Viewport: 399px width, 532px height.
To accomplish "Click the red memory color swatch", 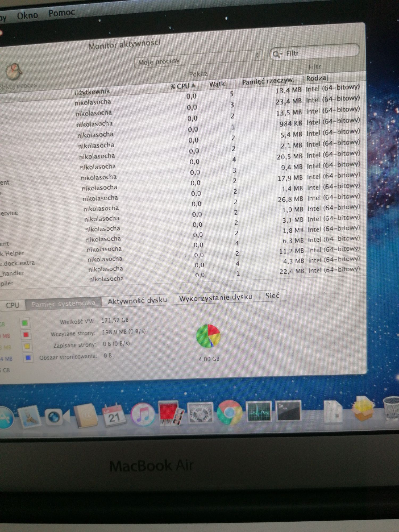I will tap(26, 335).
